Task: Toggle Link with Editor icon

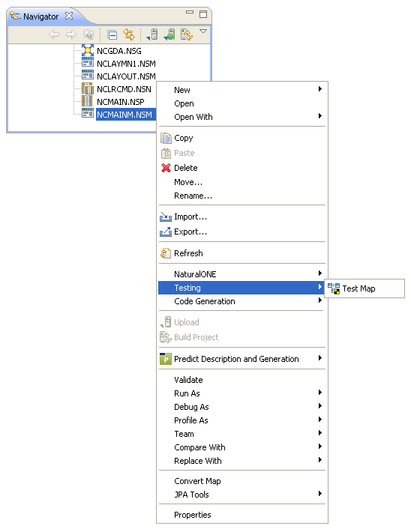Action: 129,34
